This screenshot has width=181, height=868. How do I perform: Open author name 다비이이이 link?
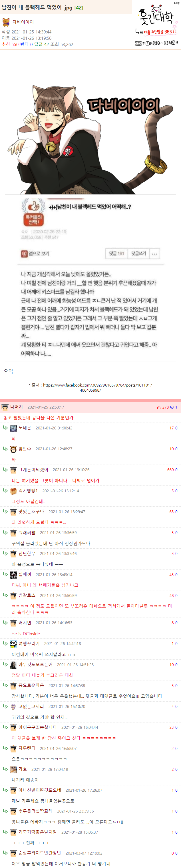click(x=23, y=22)
